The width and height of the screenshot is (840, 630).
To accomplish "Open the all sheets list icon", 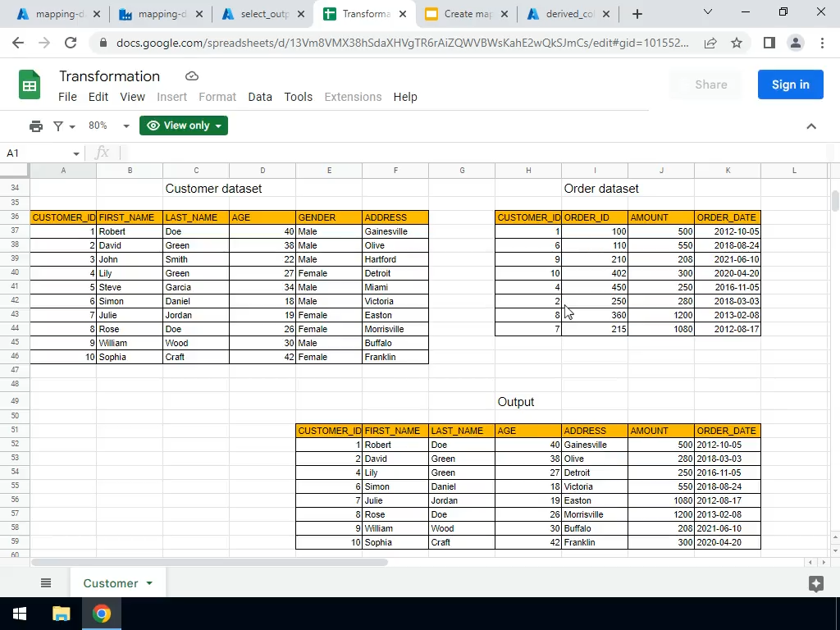I will point(46,583).
